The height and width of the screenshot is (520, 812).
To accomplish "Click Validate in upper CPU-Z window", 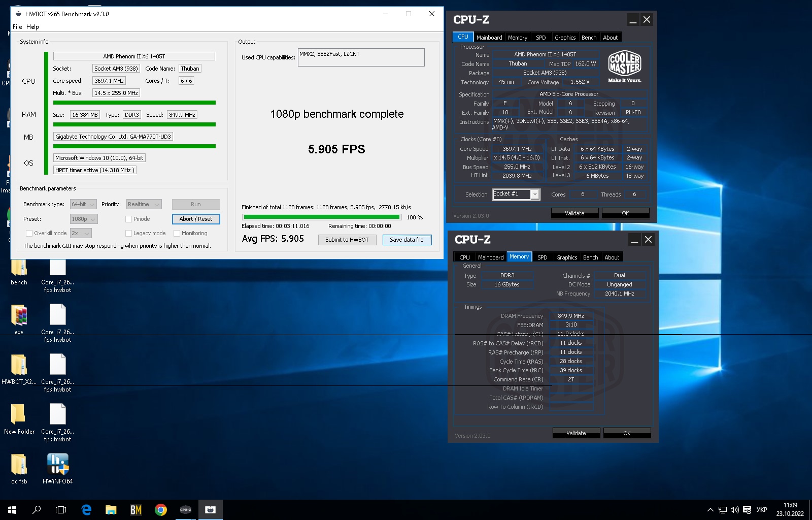I will [574, 213].
